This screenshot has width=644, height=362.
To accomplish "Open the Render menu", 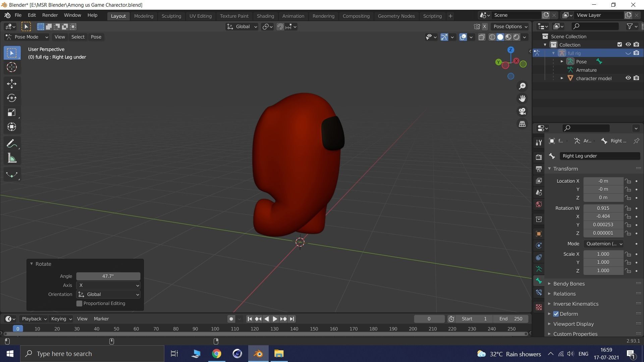I will pos(50,15).
